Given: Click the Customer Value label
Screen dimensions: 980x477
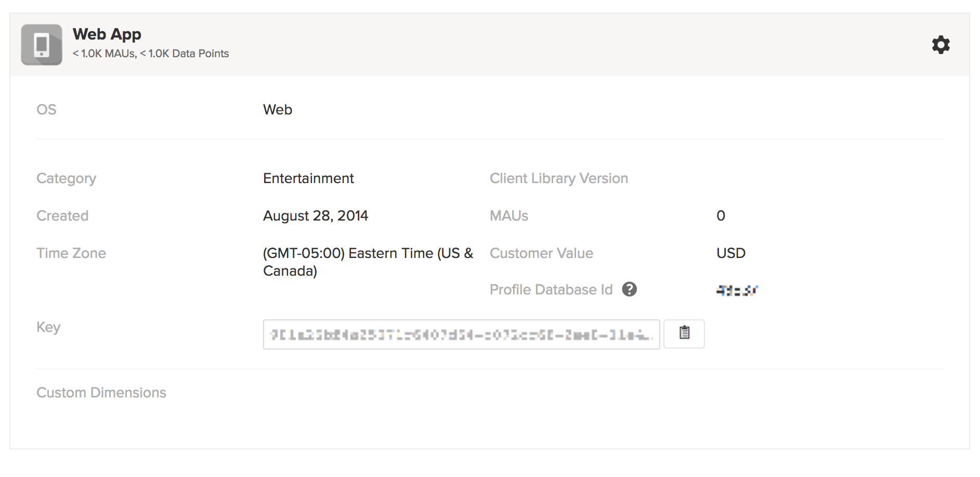Looking at the screenshot, I should 541,253.
